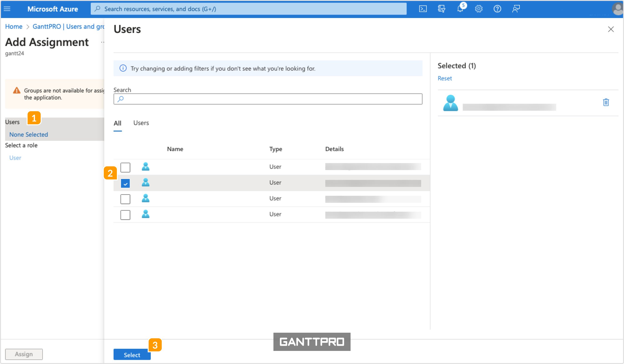Click user icon in fourth list row
The width and height of the screenshot is (624, 364).
pos(146,214)
